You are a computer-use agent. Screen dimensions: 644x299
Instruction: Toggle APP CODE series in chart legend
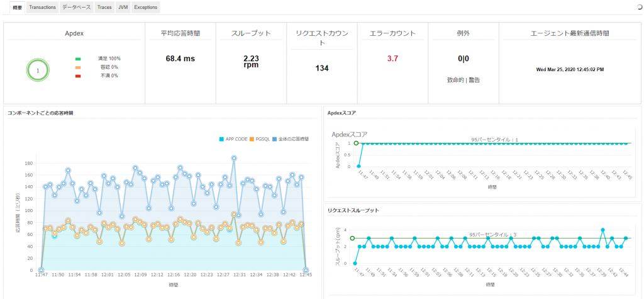coord(233,139)
